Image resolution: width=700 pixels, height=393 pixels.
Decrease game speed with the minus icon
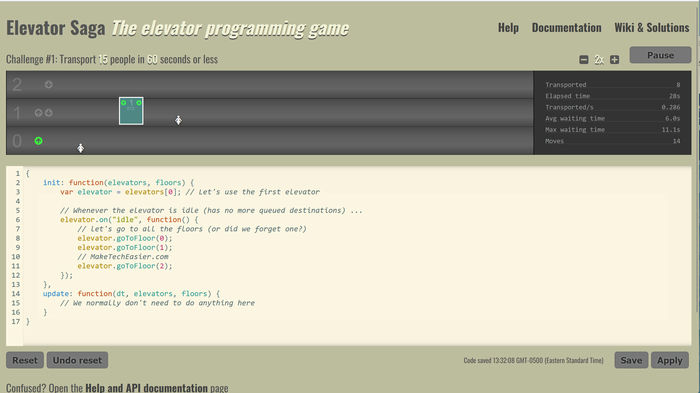pos(583,59)
